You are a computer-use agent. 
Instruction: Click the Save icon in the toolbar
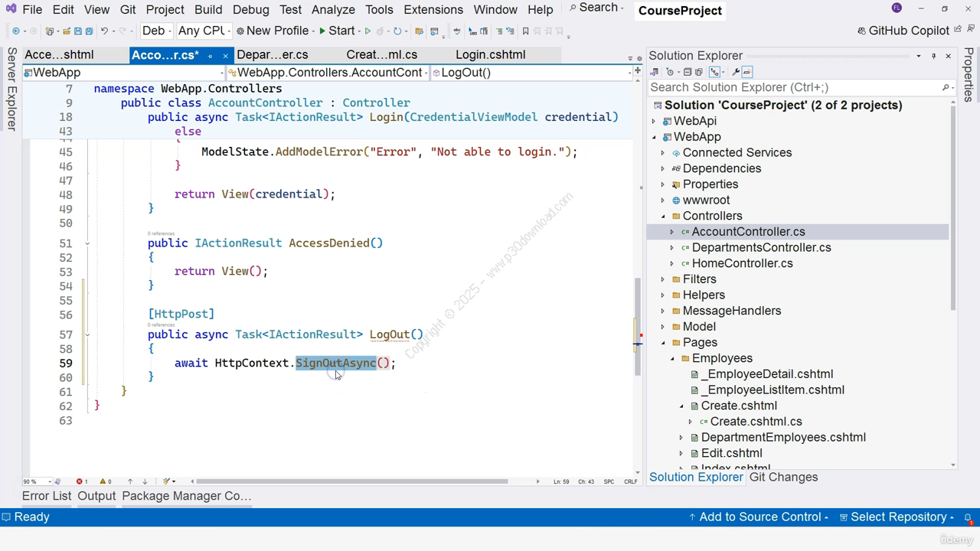77,31
